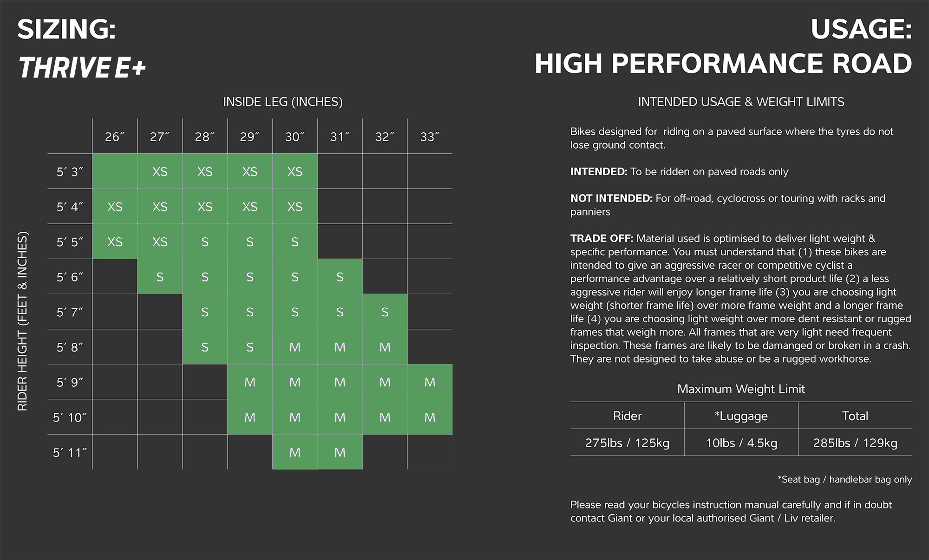The height and width of the screenshot is (560, 929).
Task: Click the M cell for 5′ 11″ and 30″
Action: (x=295, y=452)
